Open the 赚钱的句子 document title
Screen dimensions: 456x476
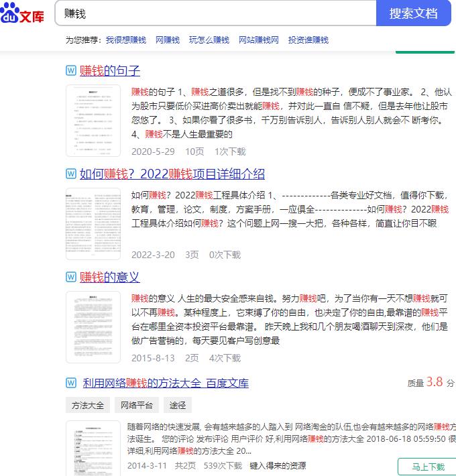coord(110,70)
